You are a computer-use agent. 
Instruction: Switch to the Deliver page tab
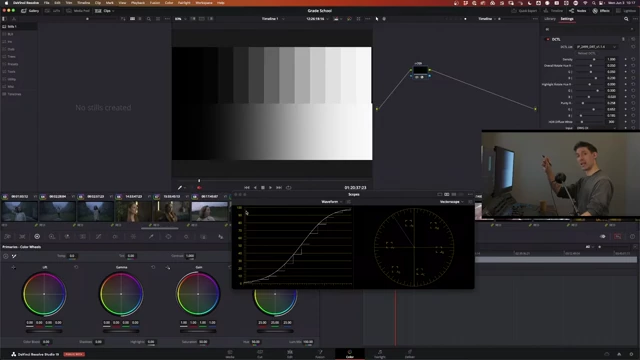tap(409, 353)
